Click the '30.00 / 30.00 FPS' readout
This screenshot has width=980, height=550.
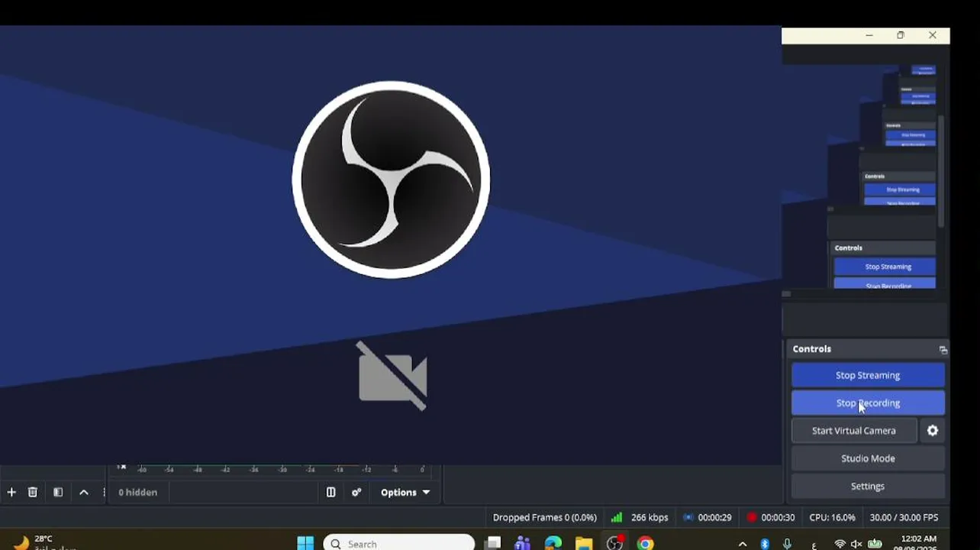coord(904,517)
